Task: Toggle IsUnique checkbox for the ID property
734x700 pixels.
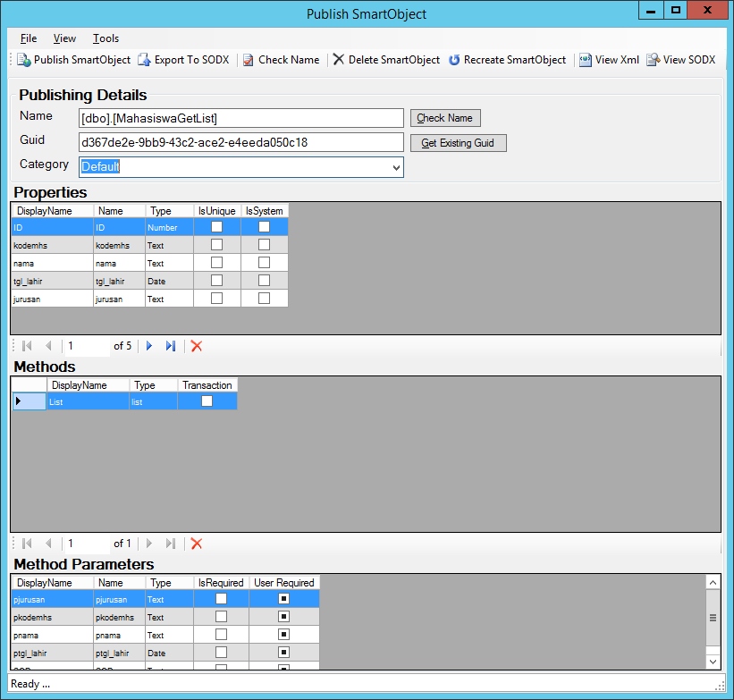Action: coord(216,227)
